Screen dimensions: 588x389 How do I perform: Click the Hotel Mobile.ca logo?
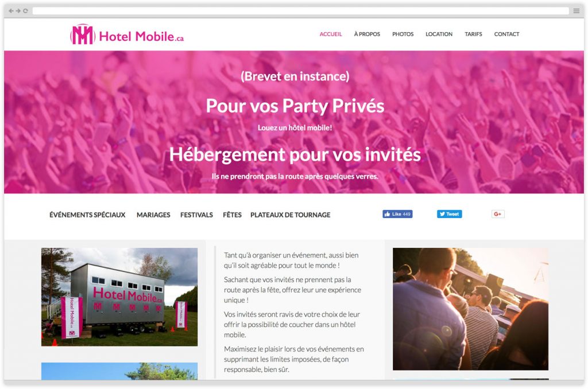[x=127, y=34]
